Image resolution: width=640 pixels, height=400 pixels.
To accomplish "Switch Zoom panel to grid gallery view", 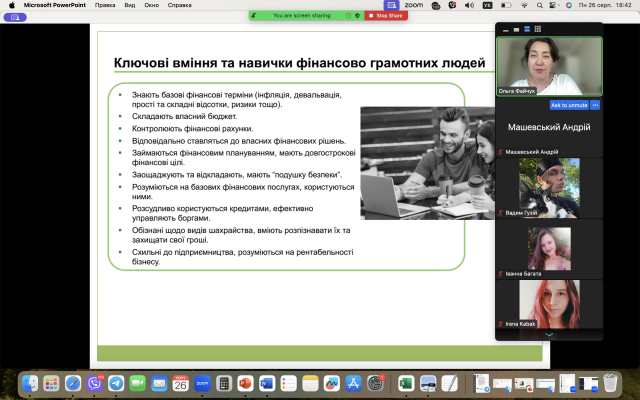I will pyautogui.click(x=538, y=29).
